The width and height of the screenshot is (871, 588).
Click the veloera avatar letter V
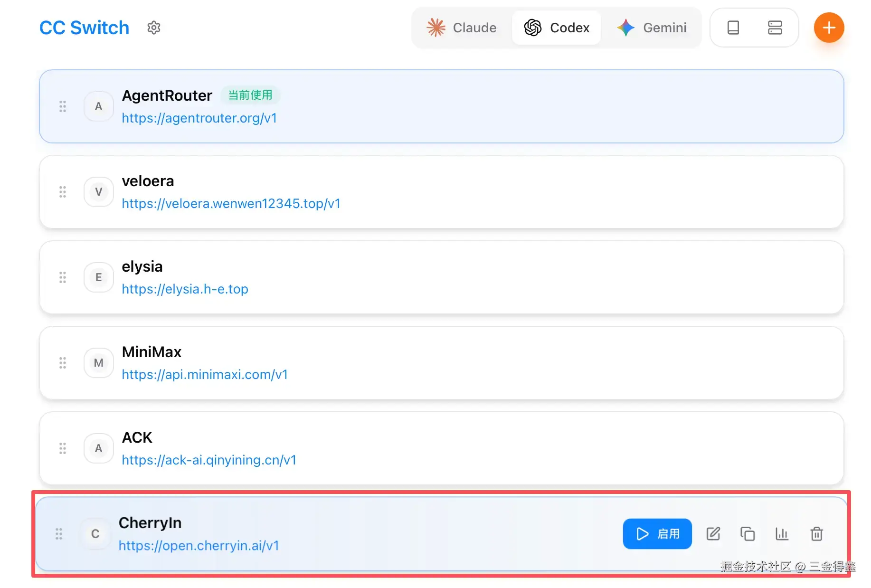tap(98, 192)
